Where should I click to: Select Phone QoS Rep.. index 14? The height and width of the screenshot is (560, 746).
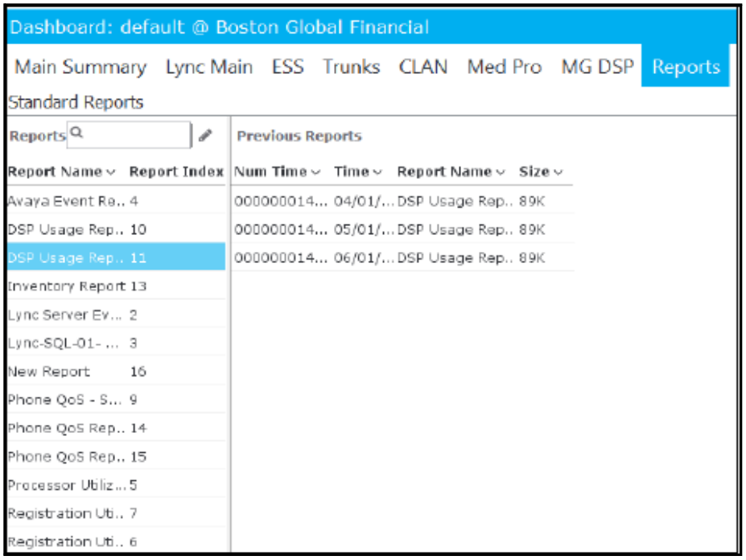point(116,428)
